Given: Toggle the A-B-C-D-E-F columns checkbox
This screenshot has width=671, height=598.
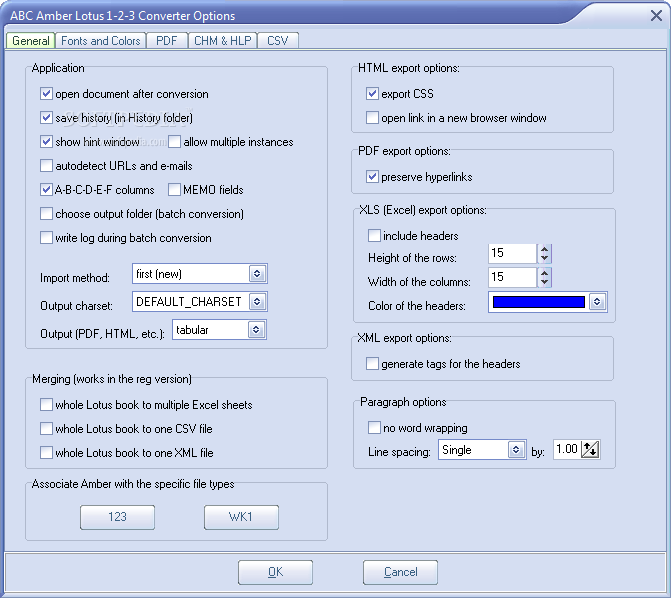Looking at the screenshot, I should (46, 190).
